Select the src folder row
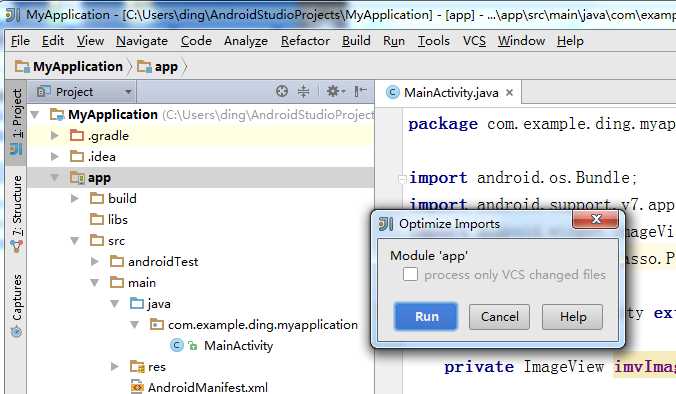The width and height of the screenshot is (676, 394). [x=201, y=241]
